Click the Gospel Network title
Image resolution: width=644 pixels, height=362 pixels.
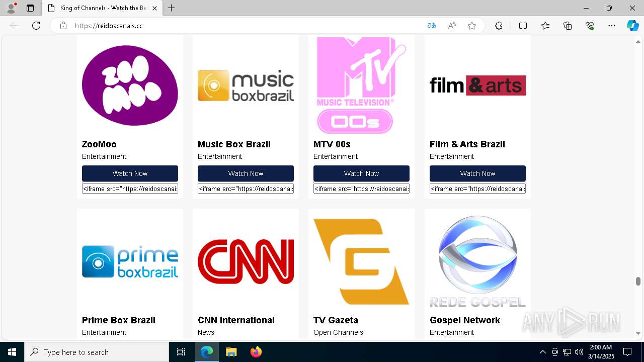click(464, 320)
